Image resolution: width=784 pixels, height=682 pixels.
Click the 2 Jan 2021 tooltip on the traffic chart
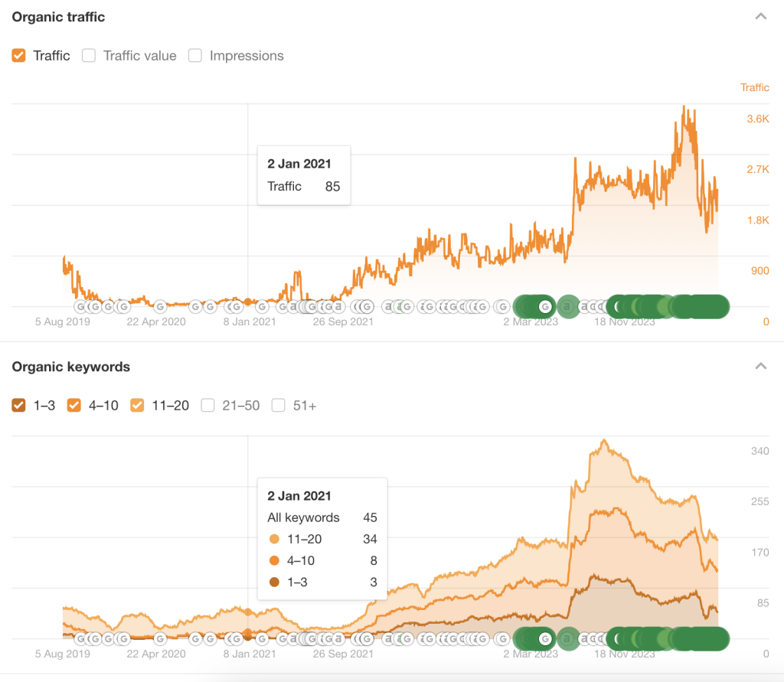point(303,175)
